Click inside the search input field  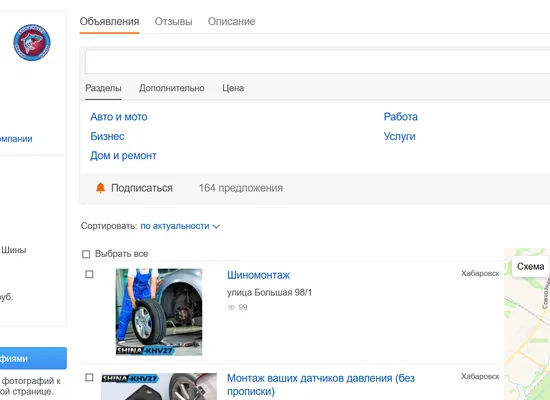(x=317, y=62)
